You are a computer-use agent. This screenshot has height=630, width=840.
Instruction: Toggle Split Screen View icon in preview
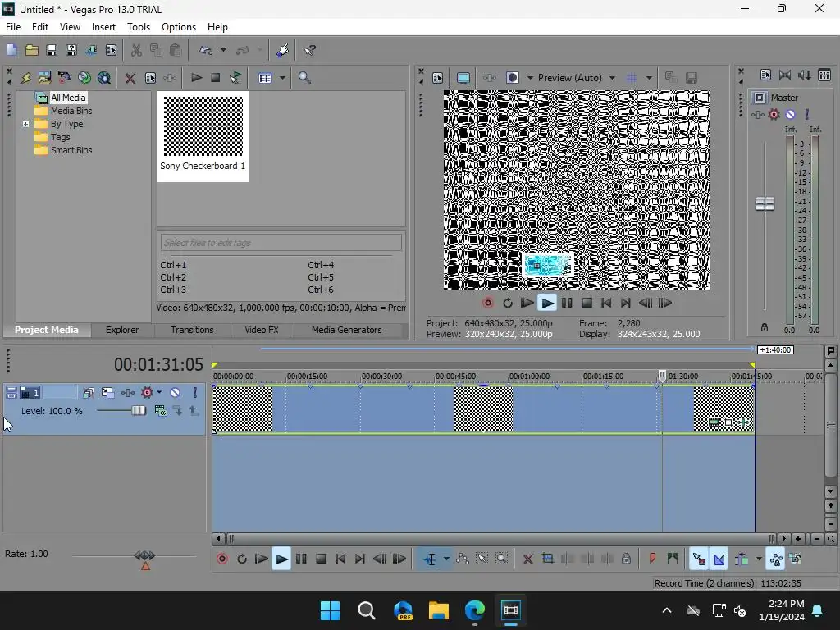coord(512,78)
